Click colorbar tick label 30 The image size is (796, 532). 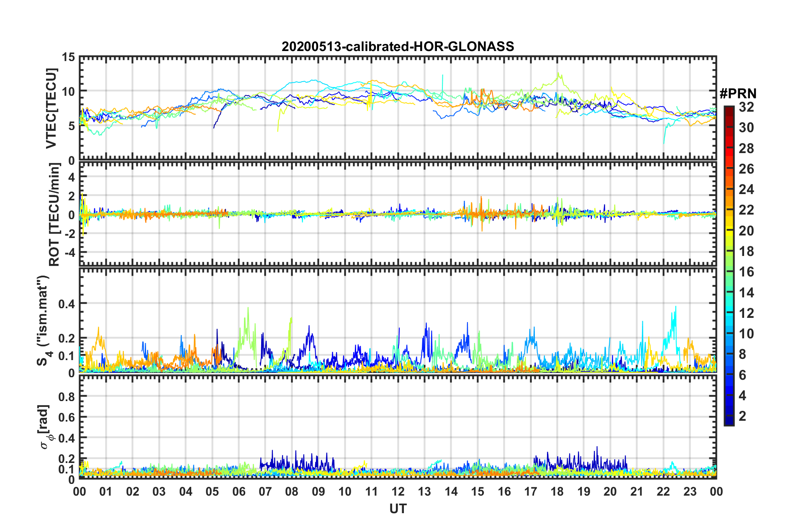(746, 128)
